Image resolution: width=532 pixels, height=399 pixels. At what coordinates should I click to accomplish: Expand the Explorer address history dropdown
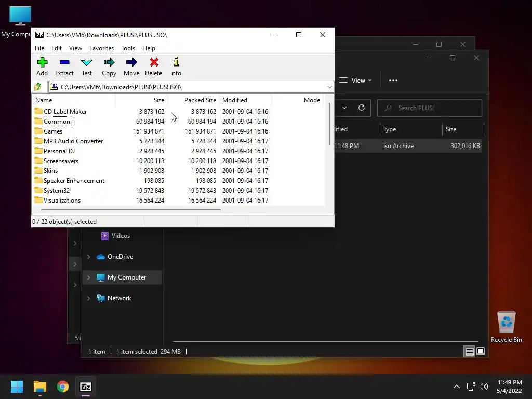[344, 108]
